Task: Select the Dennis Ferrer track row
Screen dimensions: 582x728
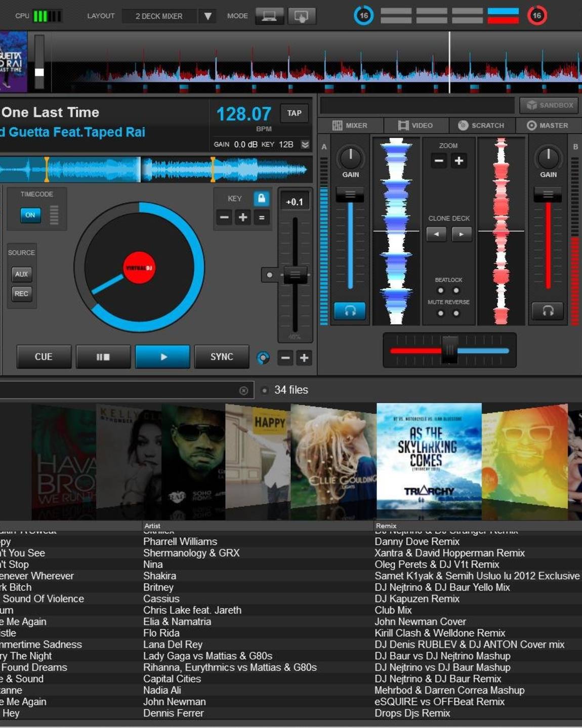Action: pos(291,713)
